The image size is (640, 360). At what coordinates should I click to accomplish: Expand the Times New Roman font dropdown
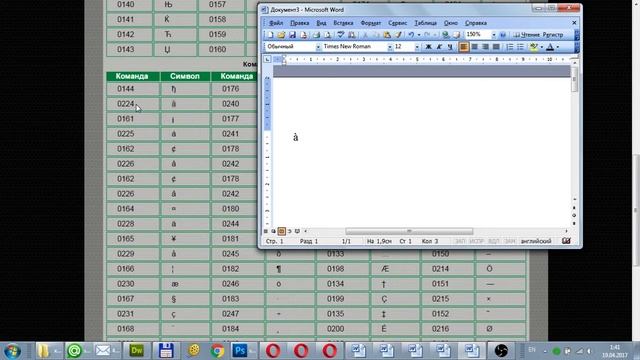pos(390,47)
